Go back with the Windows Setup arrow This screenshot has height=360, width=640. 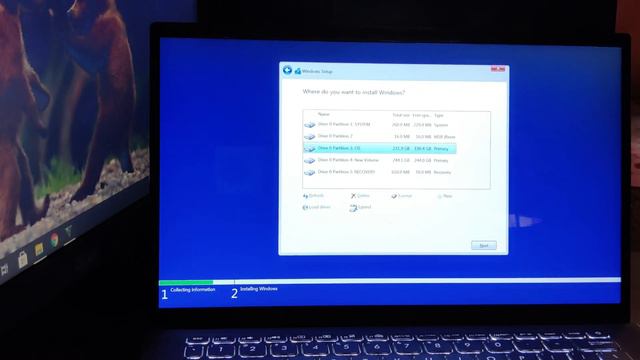tap(287, 70)
